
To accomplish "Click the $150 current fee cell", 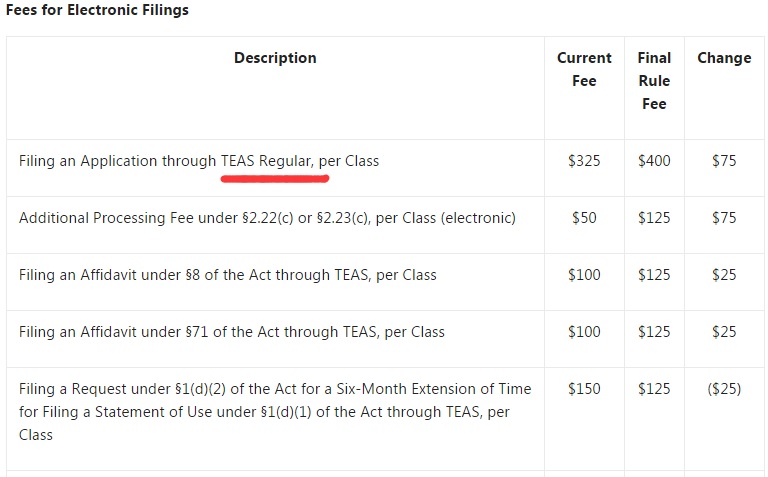I will point(584,388).
